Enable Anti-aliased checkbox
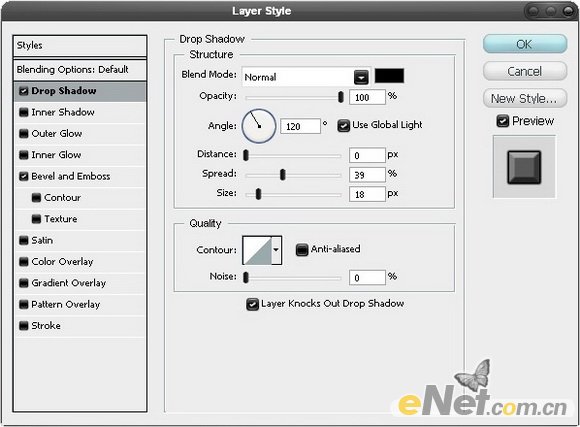This screenshot has width=580, height=427. click(x=302, y=250)
